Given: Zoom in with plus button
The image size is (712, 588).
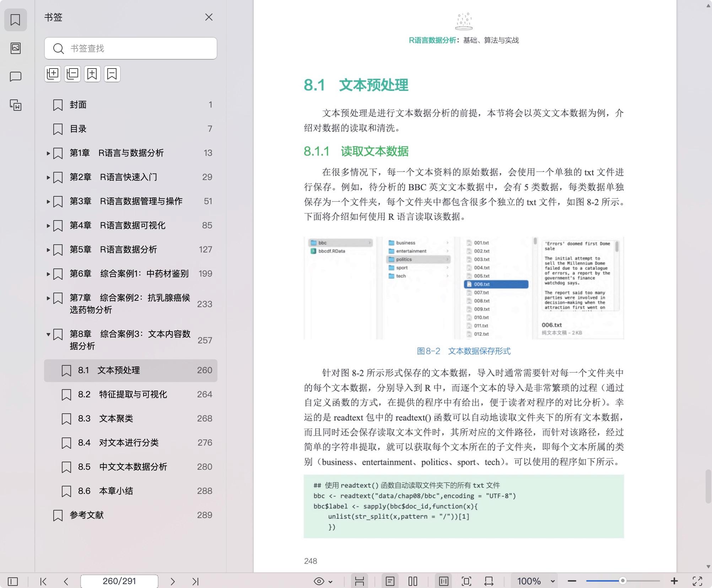Looking at the screenshot, I should coord(674,581).
